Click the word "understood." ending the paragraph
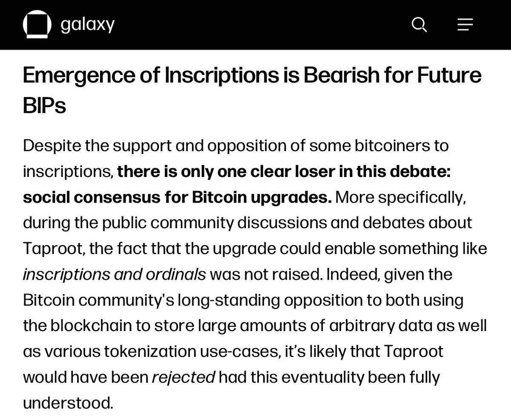 point(68,403)
